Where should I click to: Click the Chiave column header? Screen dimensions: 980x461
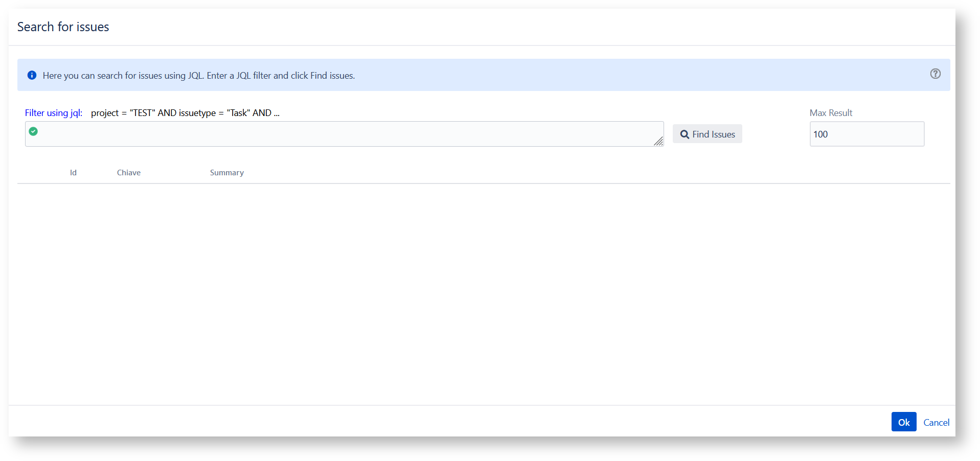coord(129,173)
